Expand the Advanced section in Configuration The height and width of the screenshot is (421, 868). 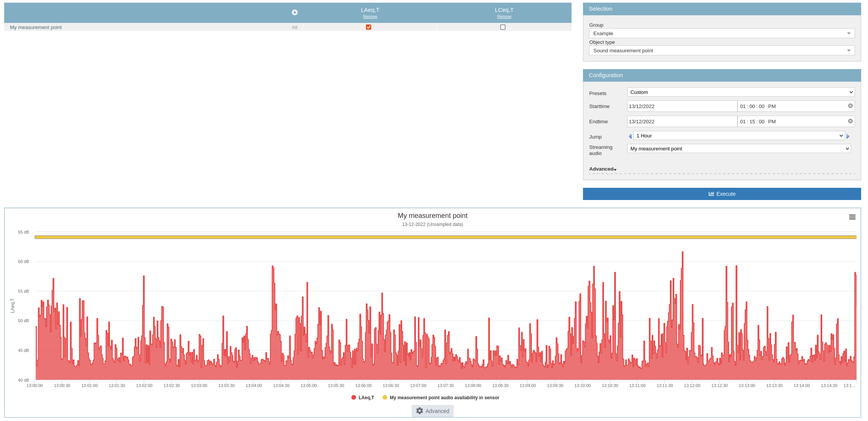602,169
